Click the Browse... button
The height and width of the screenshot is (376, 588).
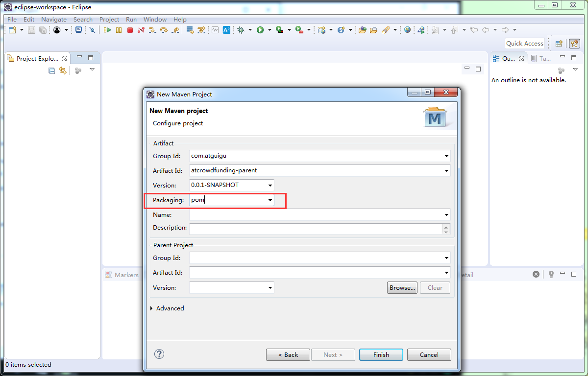(402, 287)
